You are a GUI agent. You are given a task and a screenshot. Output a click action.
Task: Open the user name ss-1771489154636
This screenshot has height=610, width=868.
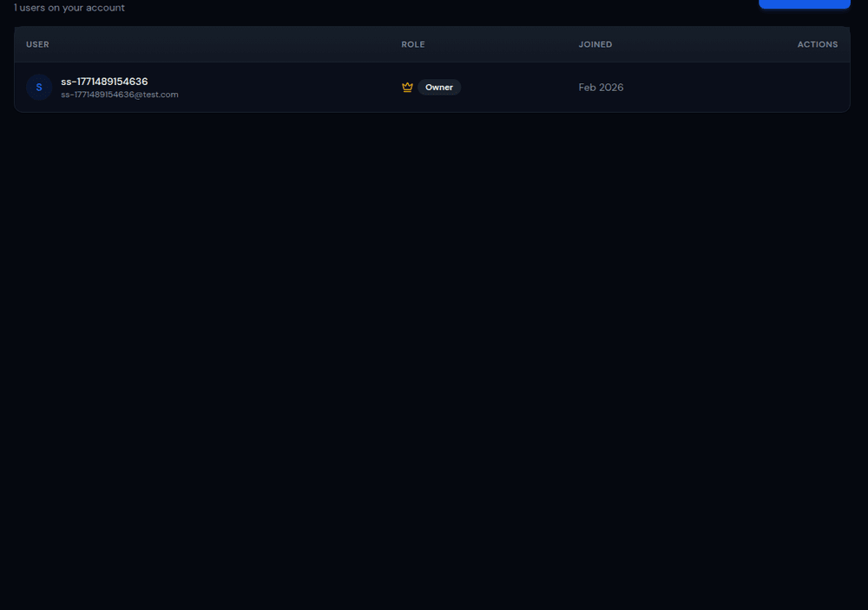(104, 82)
